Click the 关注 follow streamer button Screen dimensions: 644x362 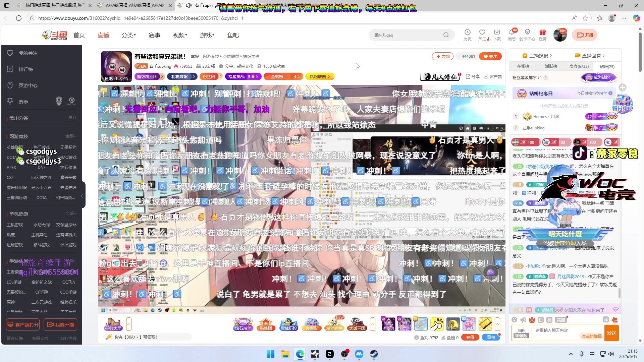[x=490, y=56]
